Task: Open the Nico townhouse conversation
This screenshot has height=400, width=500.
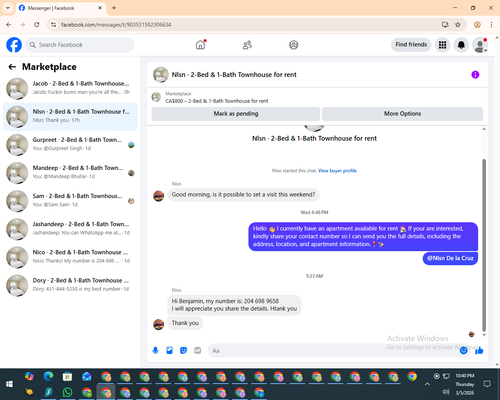Action: [70, 257]
